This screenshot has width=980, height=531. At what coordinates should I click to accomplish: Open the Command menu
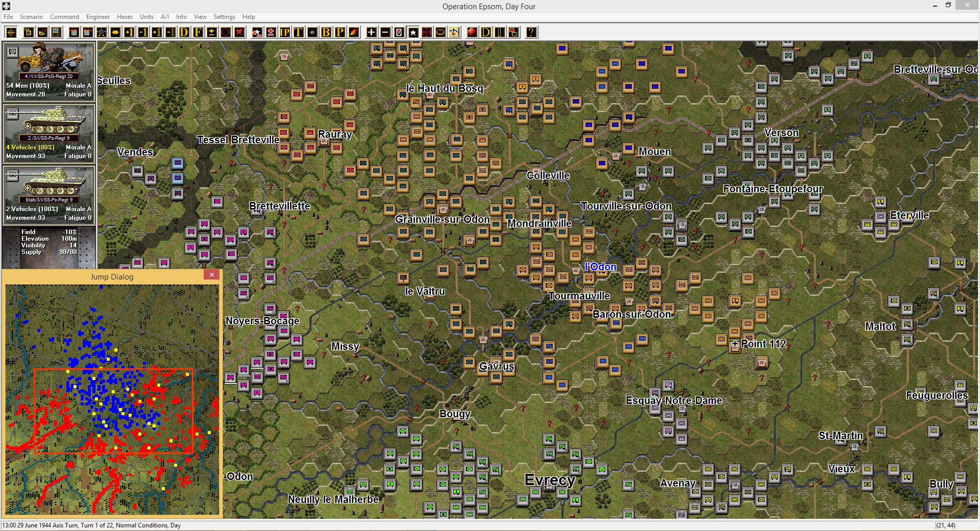(x=64, y=17)
